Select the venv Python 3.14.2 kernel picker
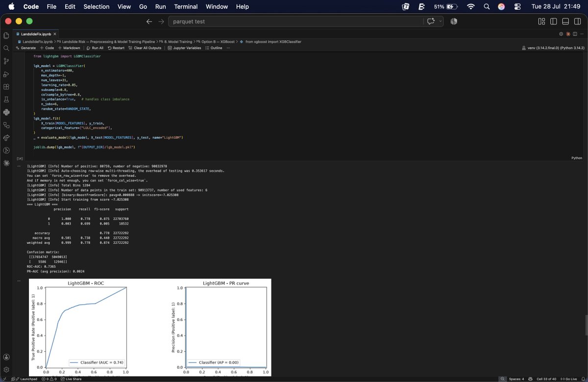588x382 pixels. click(x=554, y=48)
